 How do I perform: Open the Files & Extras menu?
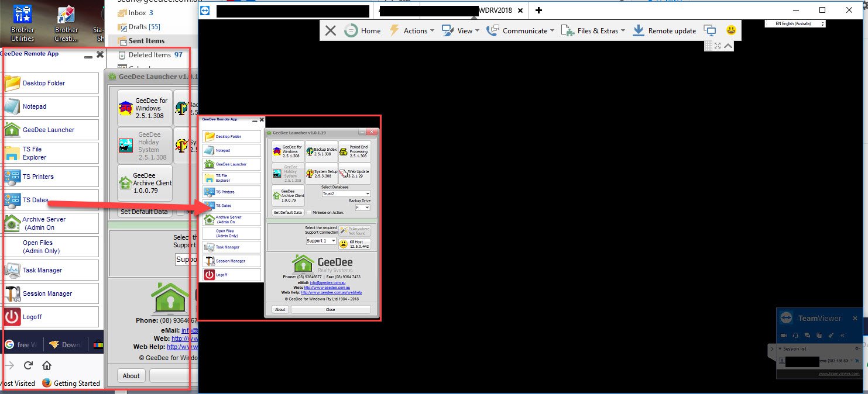593,30
